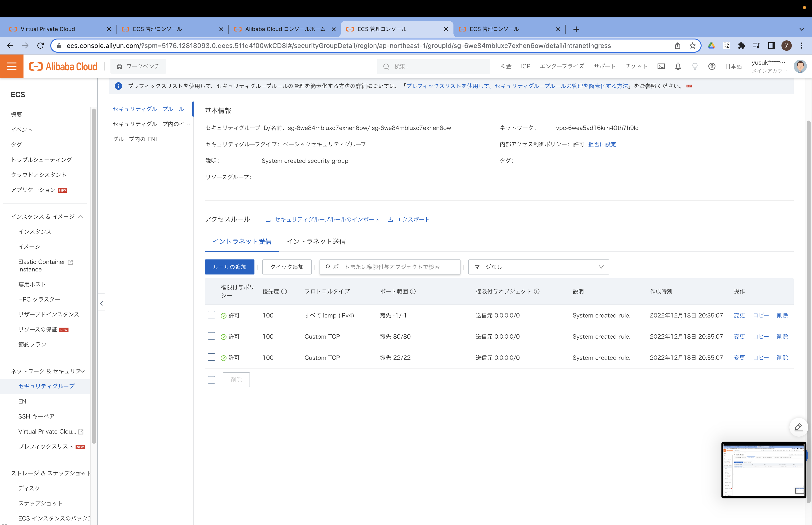Open the help question mark icon
Viewport: 812px width, 525px height.
coord(712,66)
